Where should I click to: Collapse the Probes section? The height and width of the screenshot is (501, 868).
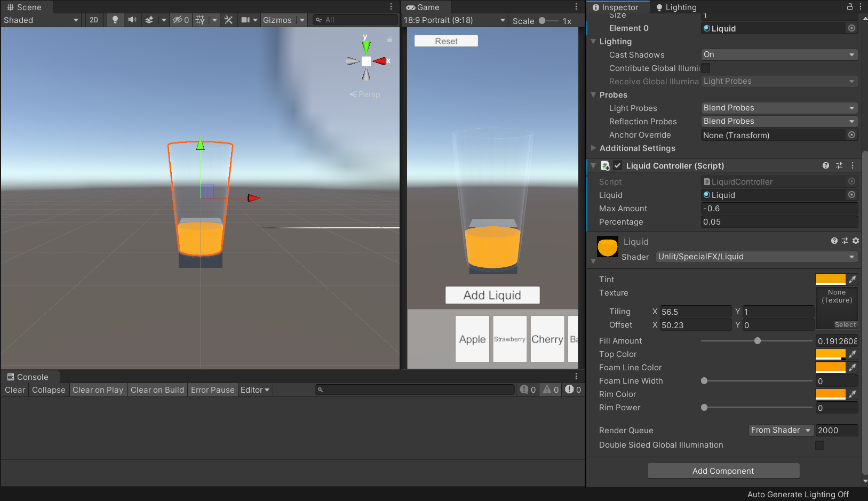point(593,94)
